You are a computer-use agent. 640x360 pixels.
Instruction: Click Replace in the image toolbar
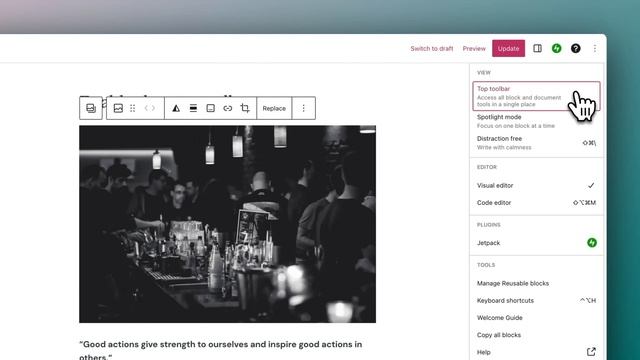(274, 108)
